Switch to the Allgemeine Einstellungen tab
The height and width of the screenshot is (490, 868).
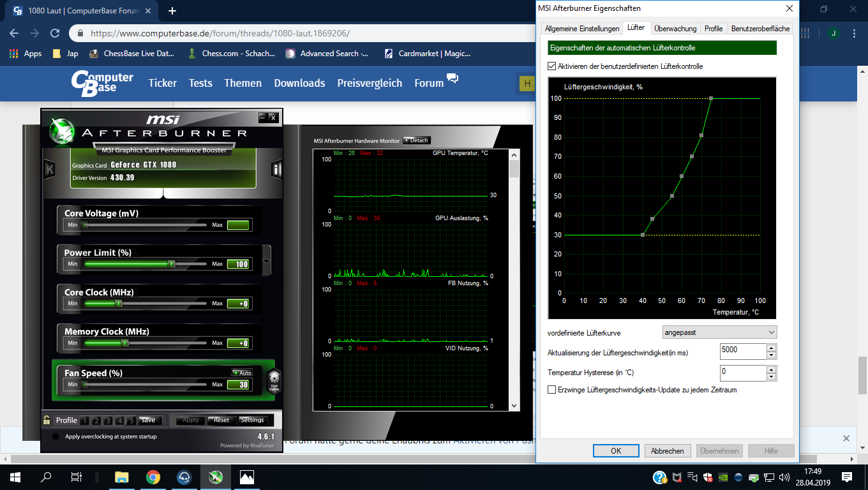tap(582, 29)
